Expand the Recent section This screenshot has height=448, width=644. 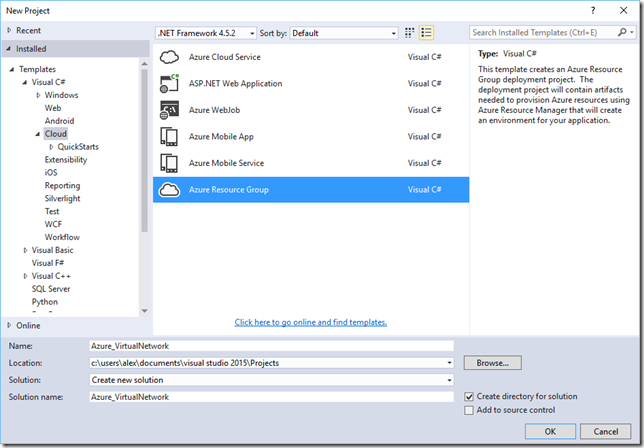[x=9, y=30]
